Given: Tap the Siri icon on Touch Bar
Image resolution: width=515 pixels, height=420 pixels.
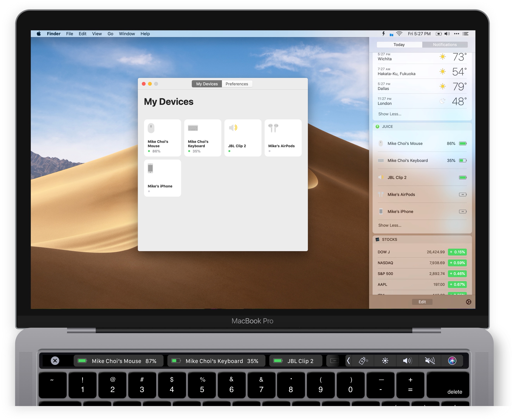Looking at the screenshot, I should [x=452, y=361].
